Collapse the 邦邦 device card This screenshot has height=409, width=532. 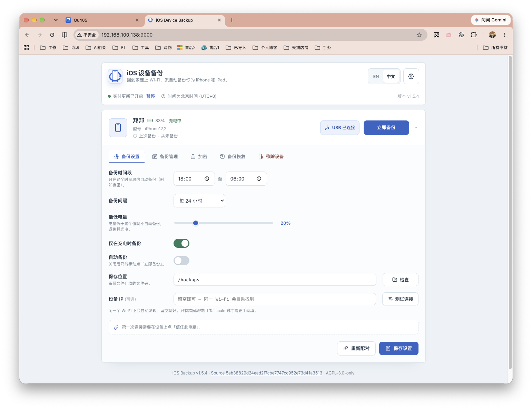click(416, 128)
